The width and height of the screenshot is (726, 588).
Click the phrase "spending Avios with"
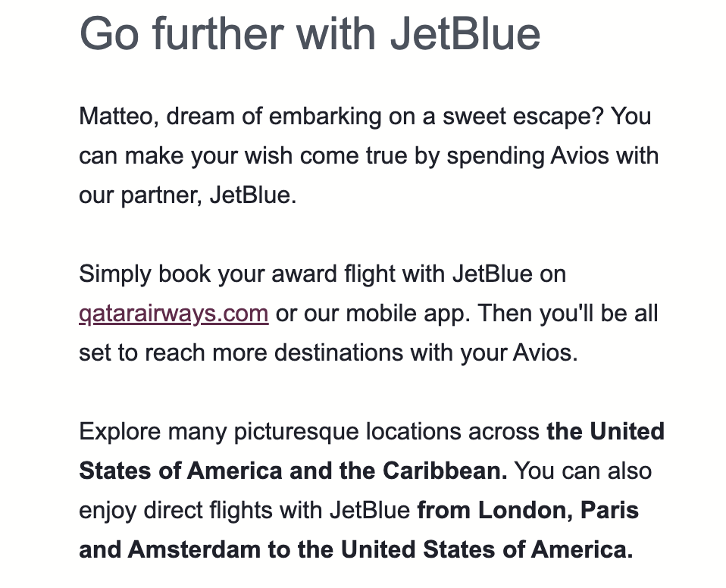[552, 156]
